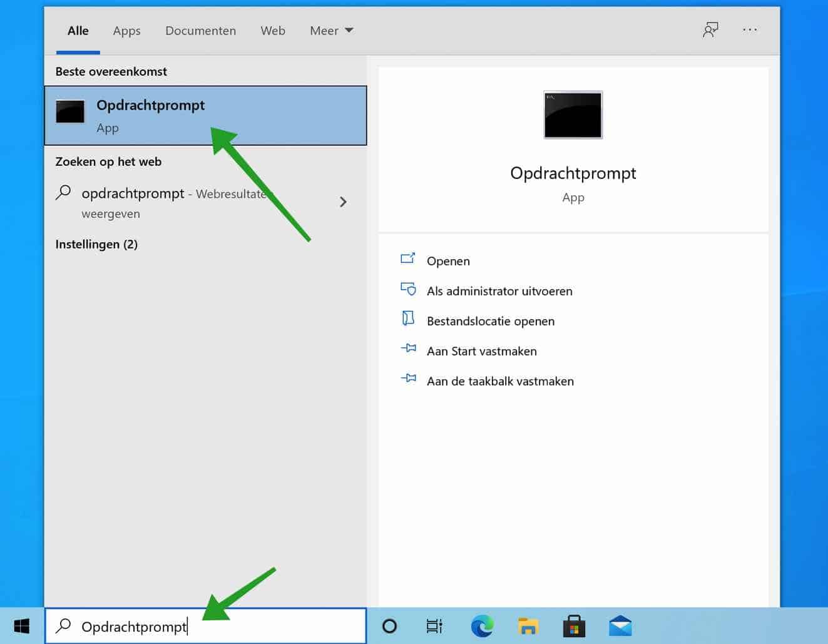Open the Mail app from taskbar
Viewport: 828px width, 644px height.
point(620,626)
